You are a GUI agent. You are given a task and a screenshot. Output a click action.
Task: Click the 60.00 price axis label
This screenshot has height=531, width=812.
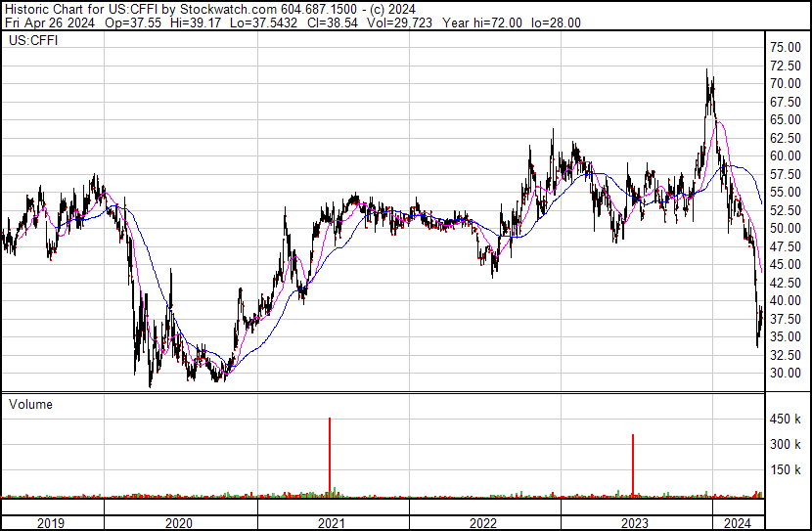click(786, 156)
